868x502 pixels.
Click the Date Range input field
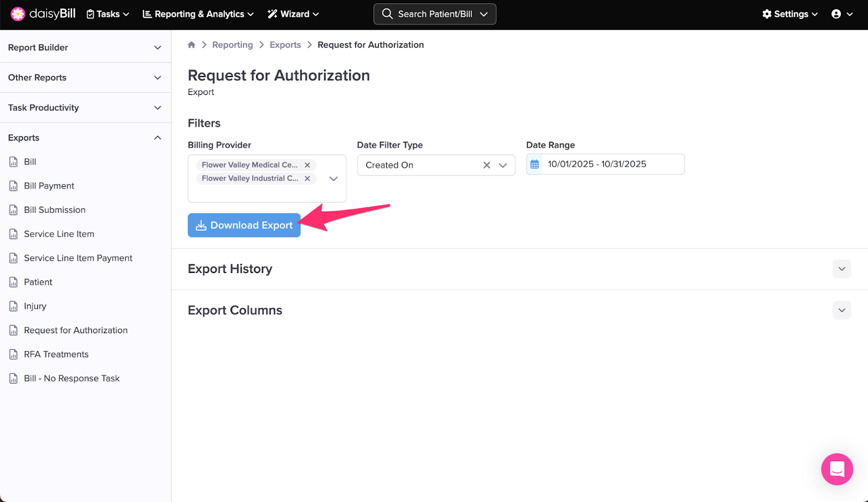612,164
